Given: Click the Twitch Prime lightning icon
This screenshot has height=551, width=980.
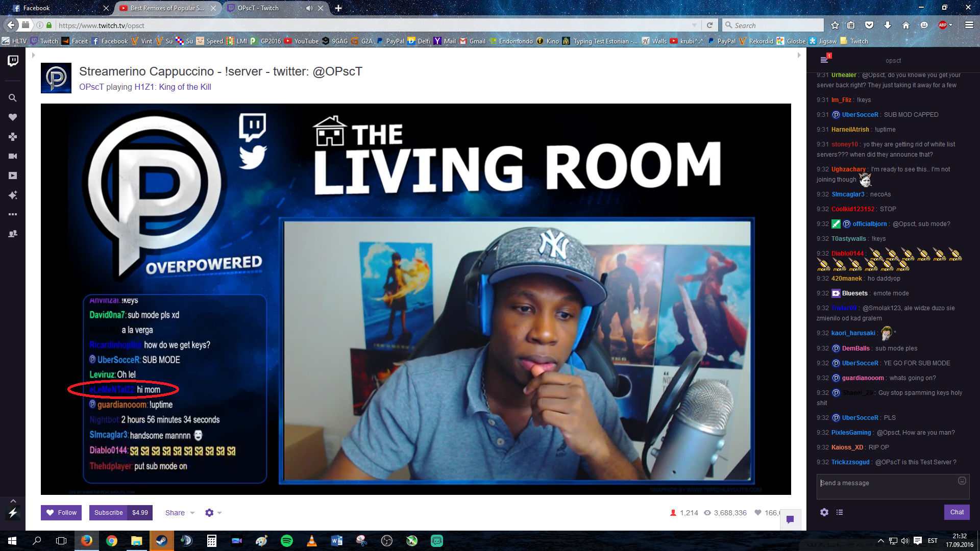Looking at the screenshot, I should pos(13,513).
